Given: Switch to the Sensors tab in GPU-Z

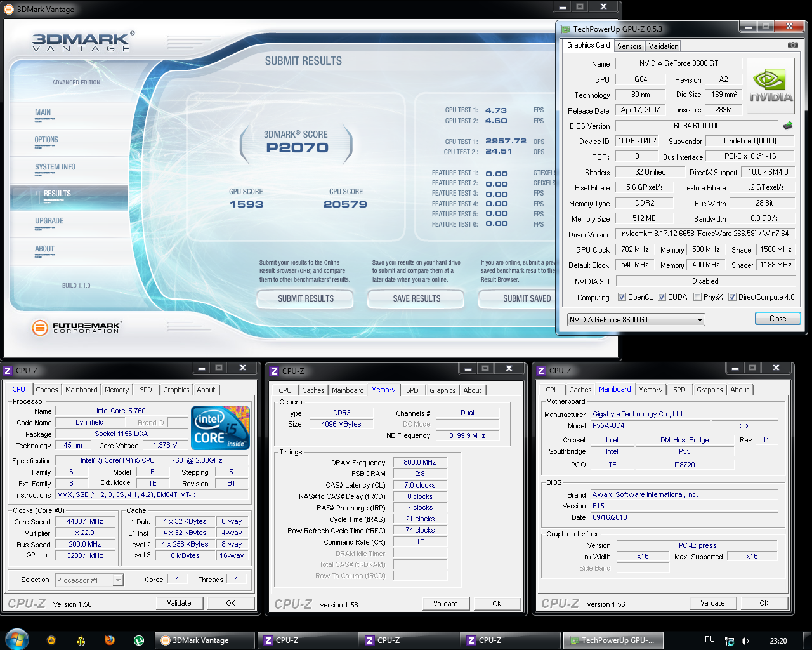Looking at the screenshot, I should pos(629,46).
